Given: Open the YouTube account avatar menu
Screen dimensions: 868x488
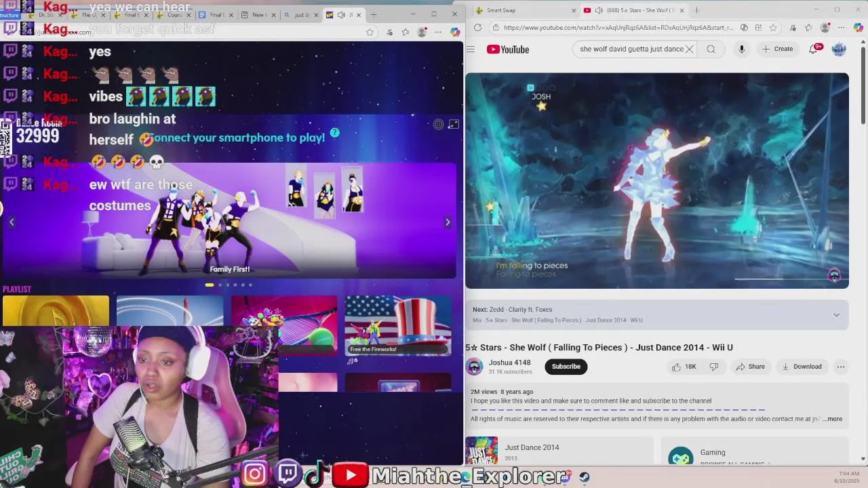Looking at the screenshot, I should [x=839, y=49].
